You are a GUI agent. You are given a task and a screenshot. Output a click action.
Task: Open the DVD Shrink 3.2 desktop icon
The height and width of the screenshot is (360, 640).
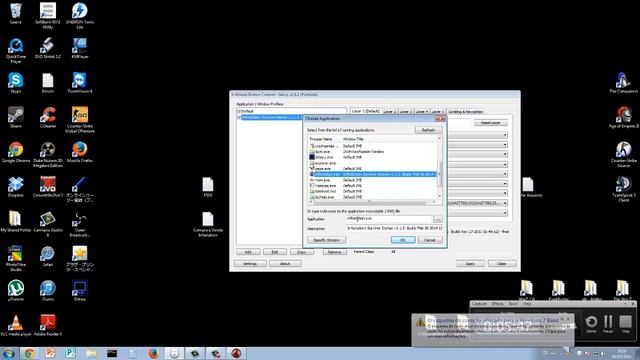tap(48, 48)
